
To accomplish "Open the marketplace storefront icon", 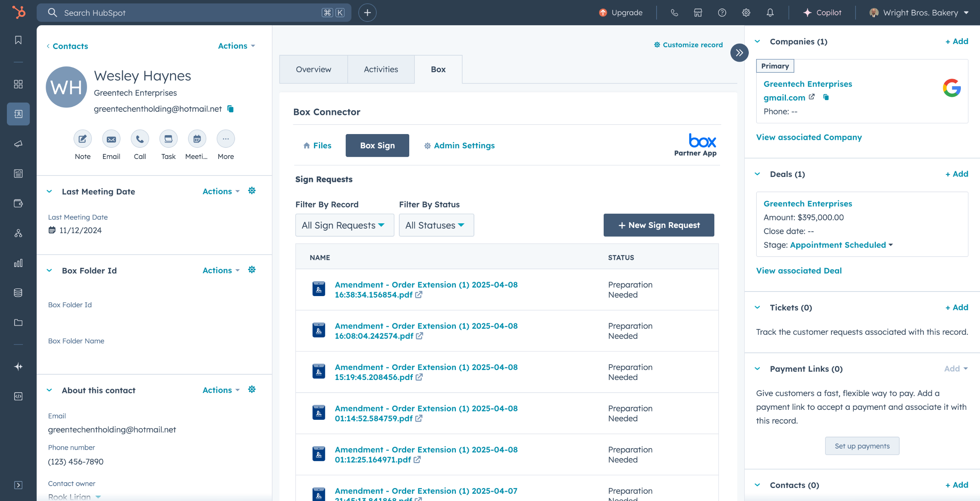I will (698, 13).
